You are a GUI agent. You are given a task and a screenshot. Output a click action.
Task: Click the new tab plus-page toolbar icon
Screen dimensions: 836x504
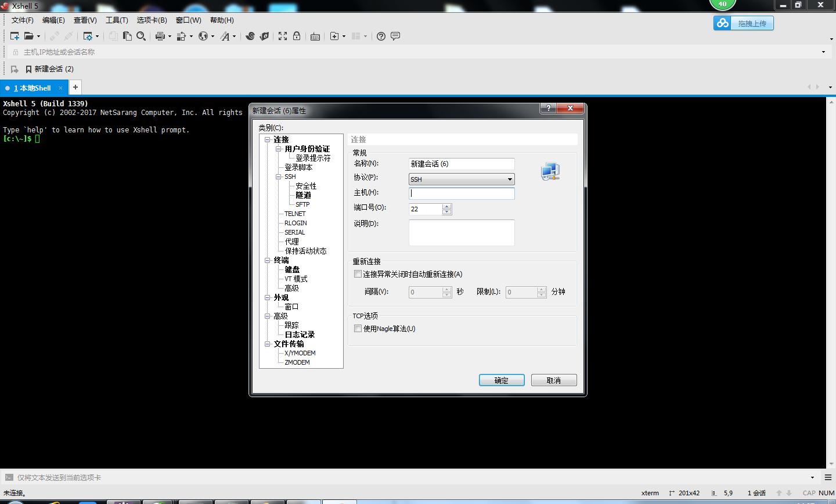tap(334, 36)
